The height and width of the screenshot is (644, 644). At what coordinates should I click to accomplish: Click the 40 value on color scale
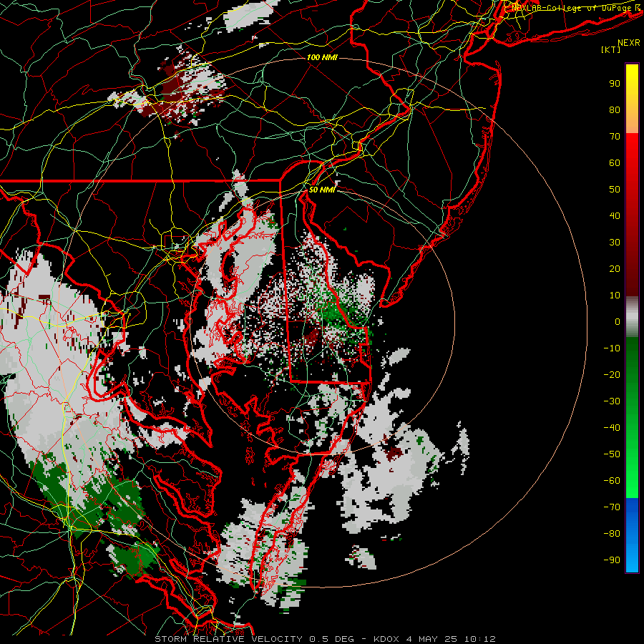pos(615,215)
